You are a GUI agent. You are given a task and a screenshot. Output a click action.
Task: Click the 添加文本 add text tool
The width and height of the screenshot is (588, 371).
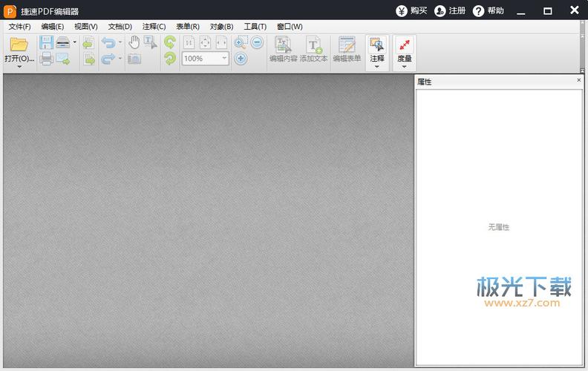(x=313, y=49)
